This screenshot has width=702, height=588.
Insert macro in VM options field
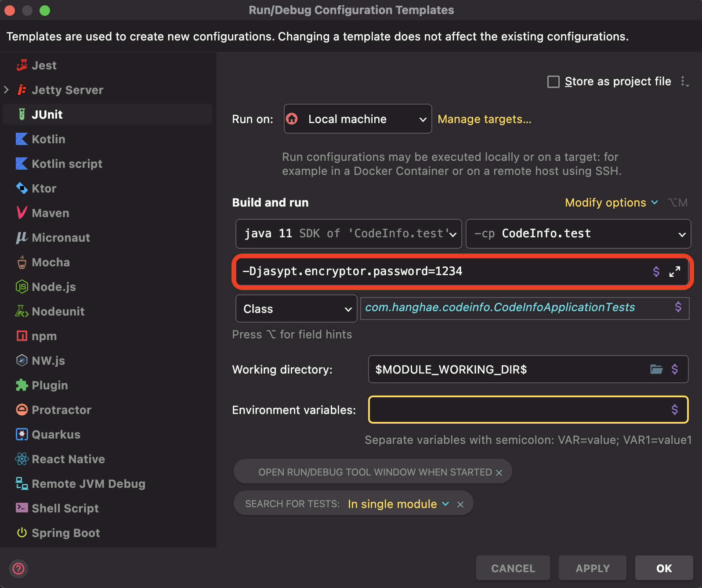(656, 272)
